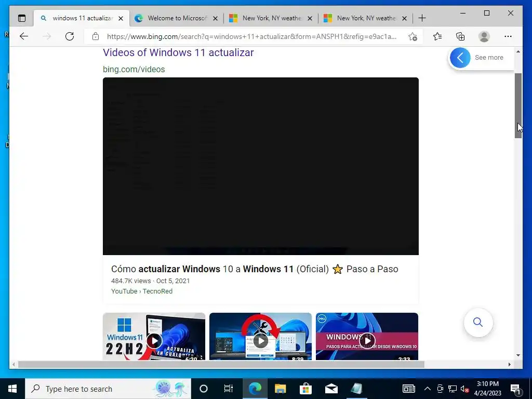Screen dimensions: 532x399
Task: Click the floating search magnifier button
Action: [x=478, y=322]
